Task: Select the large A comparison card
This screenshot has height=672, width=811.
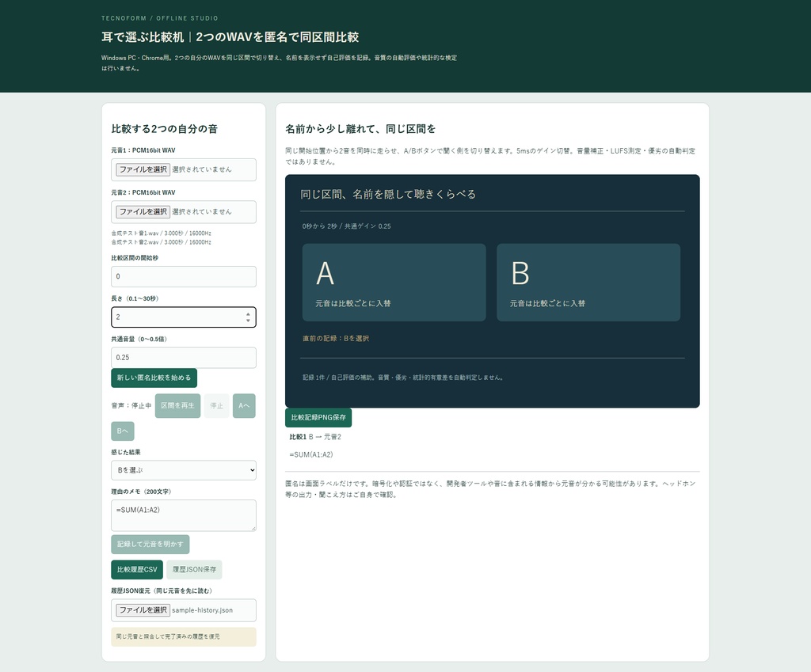Action: tap(394, 283)
